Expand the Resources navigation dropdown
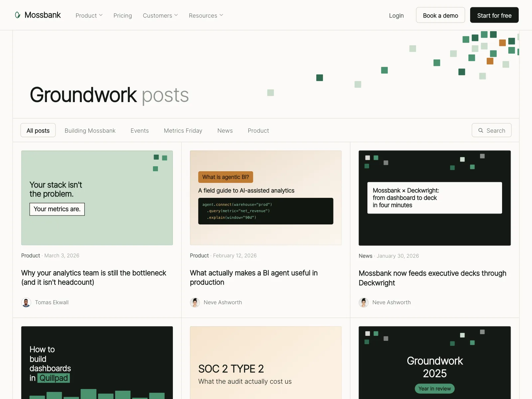The width and height of the screenshot is (532, 399). pyautogui.click(x=206, y=16)
